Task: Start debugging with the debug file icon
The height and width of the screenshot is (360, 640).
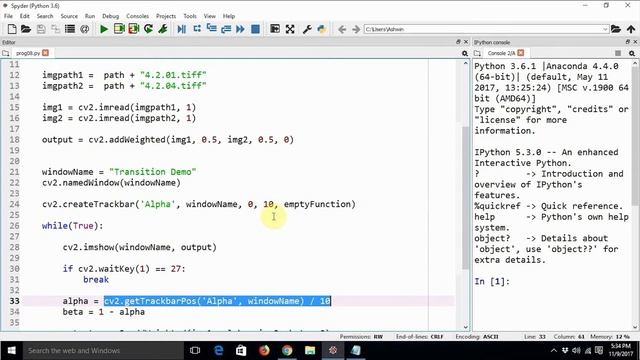Action: pyautogui.click(x=182, y=29)
